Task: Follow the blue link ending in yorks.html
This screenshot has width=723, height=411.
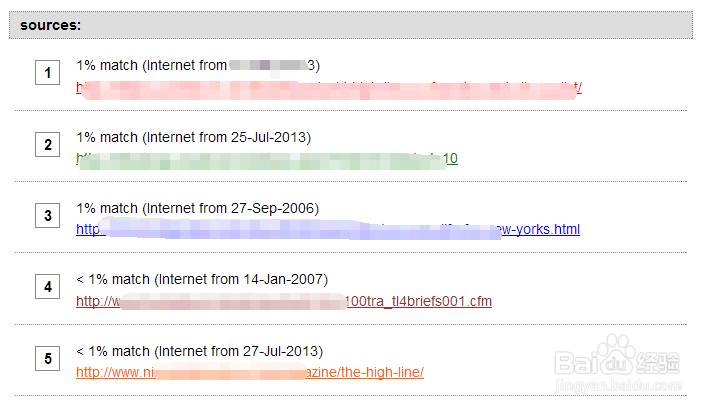Action: [x=328, y=229]
